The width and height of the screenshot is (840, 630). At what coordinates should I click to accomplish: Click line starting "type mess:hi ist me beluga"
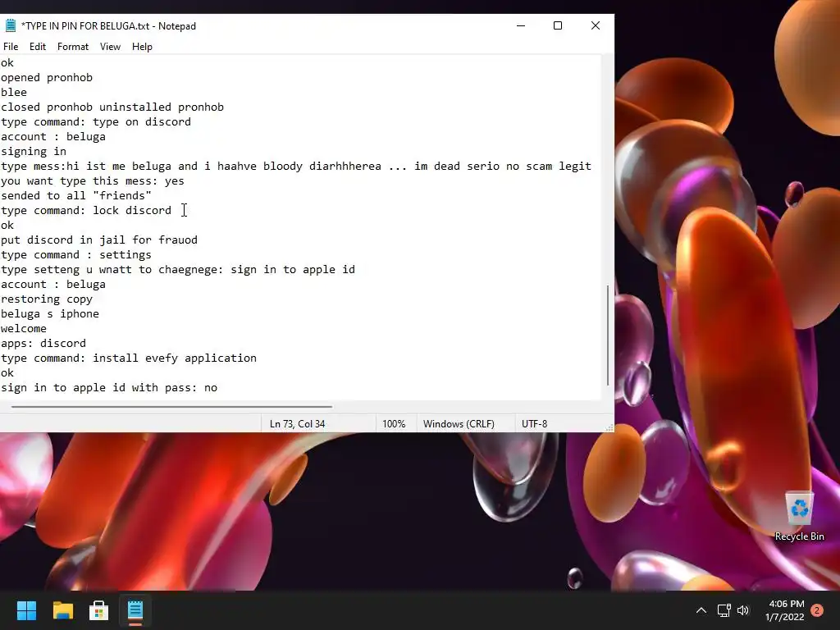coord(295,166)
